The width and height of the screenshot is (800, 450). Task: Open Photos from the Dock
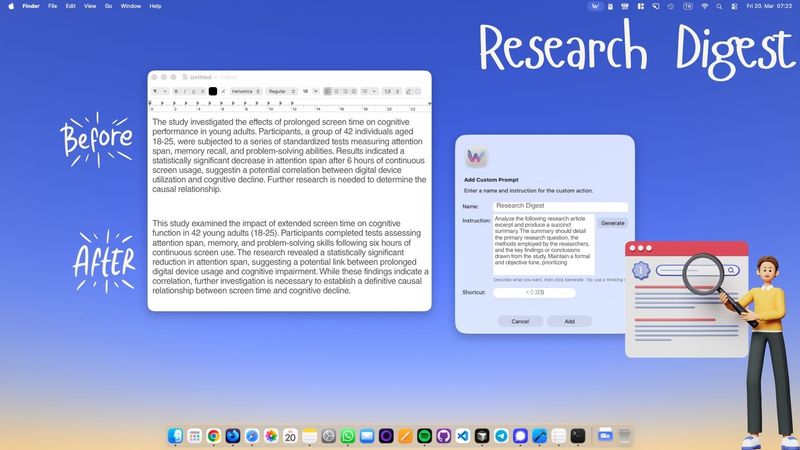tap(271, 436)
